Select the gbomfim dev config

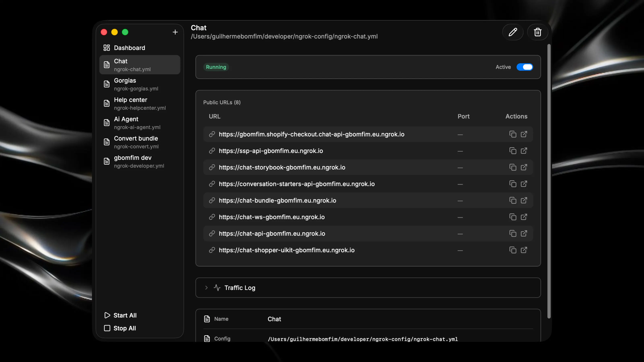click(139, 161)
